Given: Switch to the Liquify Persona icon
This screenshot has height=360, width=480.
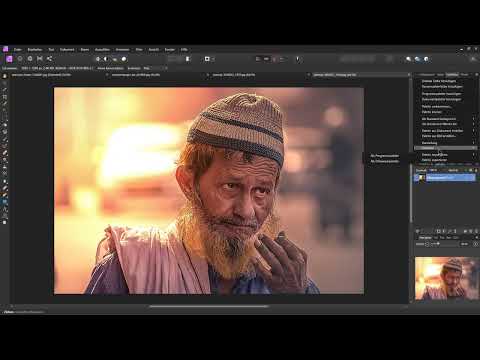Looking at the screenshot, I should pyautogui.click(x=20, y=59).
